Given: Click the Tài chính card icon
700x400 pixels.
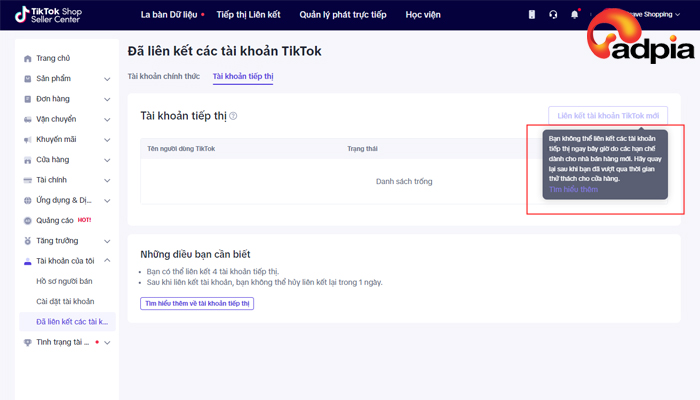Looking at the screenshot, I should click(28, 180).
